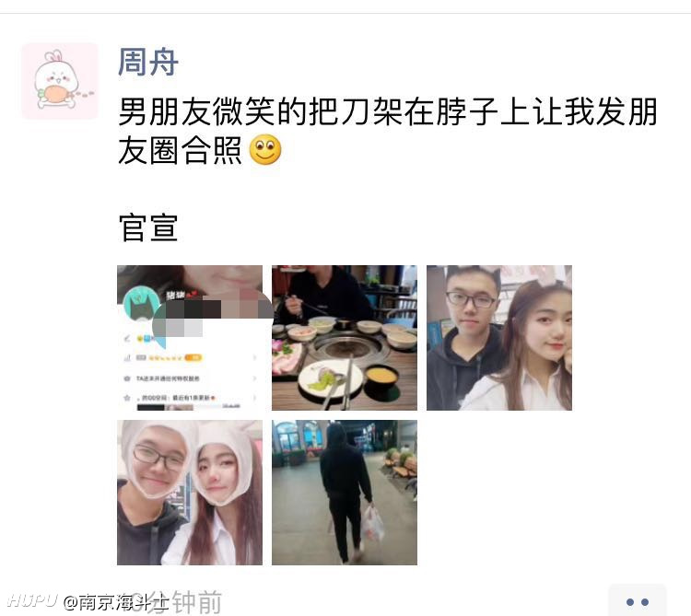Expand the level row chevron in the profile screenshot

pyautogui.click(x=254, y=357)
